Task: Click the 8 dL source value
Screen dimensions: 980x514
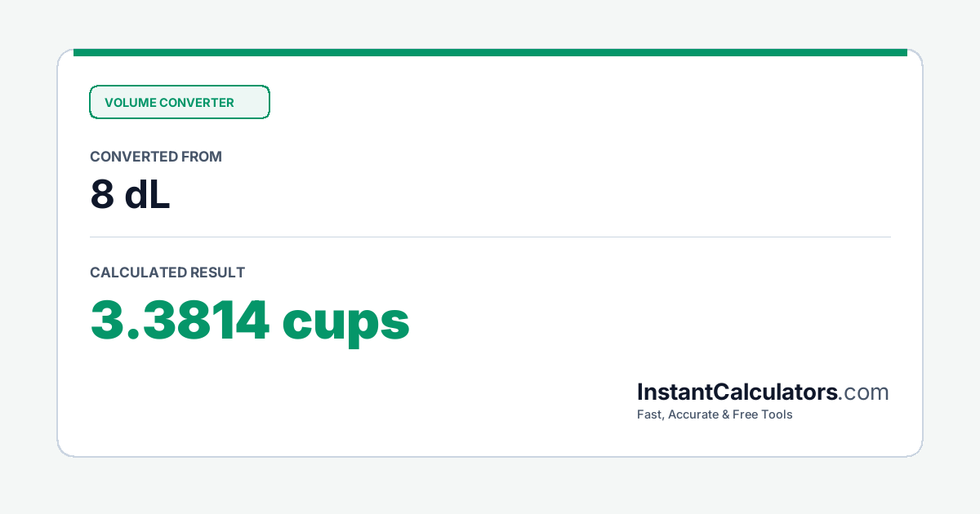Action: (x=130, y=194)
